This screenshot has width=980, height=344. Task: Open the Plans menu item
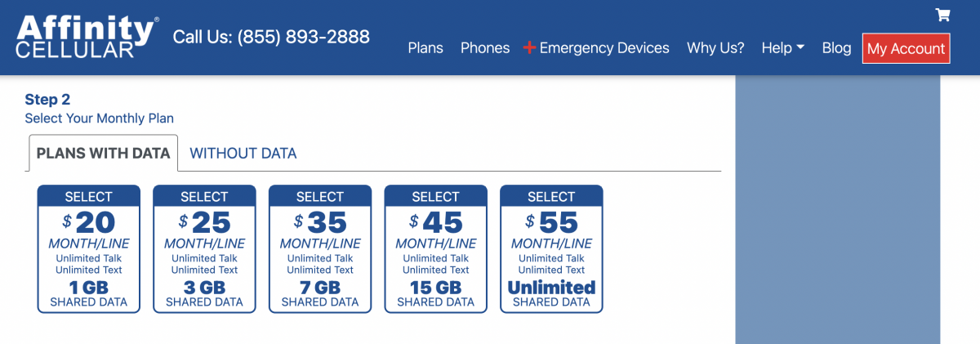pos(425,48)
